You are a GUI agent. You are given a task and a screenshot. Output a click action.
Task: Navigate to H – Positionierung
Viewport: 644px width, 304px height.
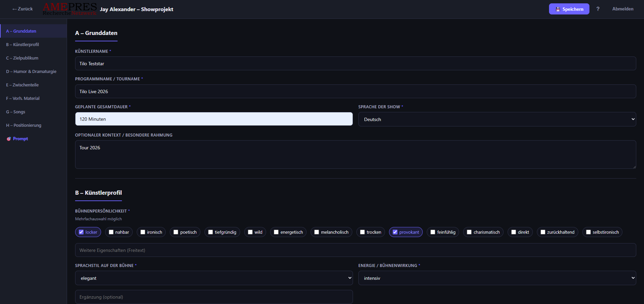pyautogui.click(x=24, y=125)
